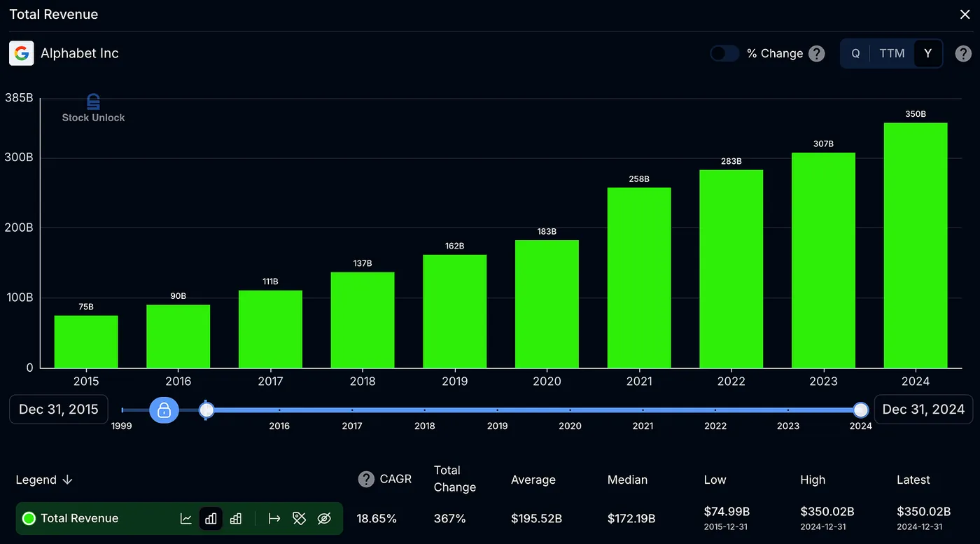The width and height of the screenshot is (980, 544).
Task: Click the Total Revenue legend label
Action: click(x=79, y=519)
